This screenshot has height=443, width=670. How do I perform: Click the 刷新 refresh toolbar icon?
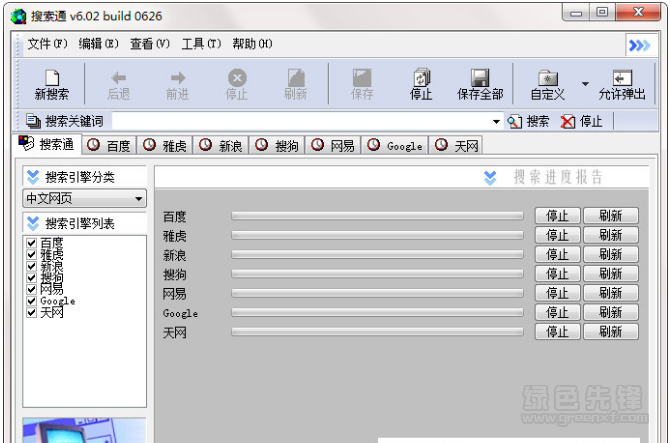pyautogui.click(x=296, y=78)
